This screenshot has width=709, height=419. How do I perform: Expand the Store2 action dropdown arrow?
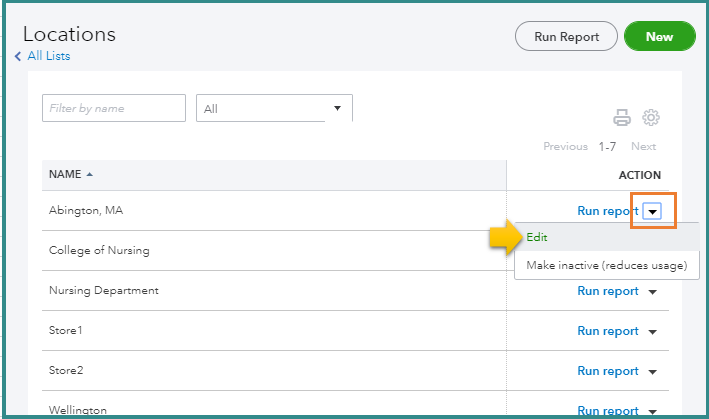tap(653, 372)
